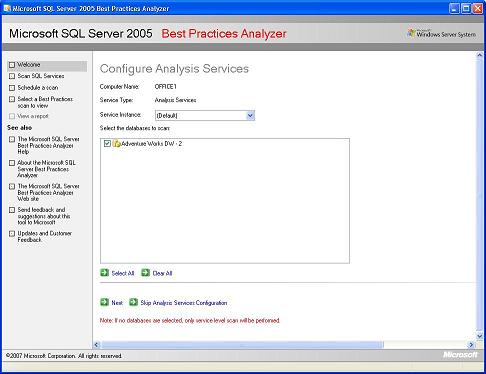Open the Service Instance dropdown arrow
Viewport: 486px width, 374px height.
coord(250,116)
